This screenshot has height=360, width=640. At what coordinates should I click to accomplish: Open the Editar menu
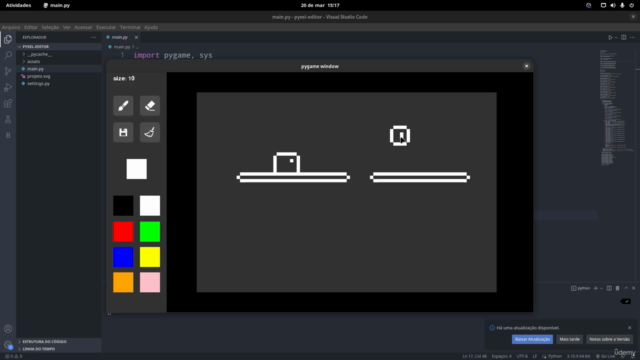point(31,27)
